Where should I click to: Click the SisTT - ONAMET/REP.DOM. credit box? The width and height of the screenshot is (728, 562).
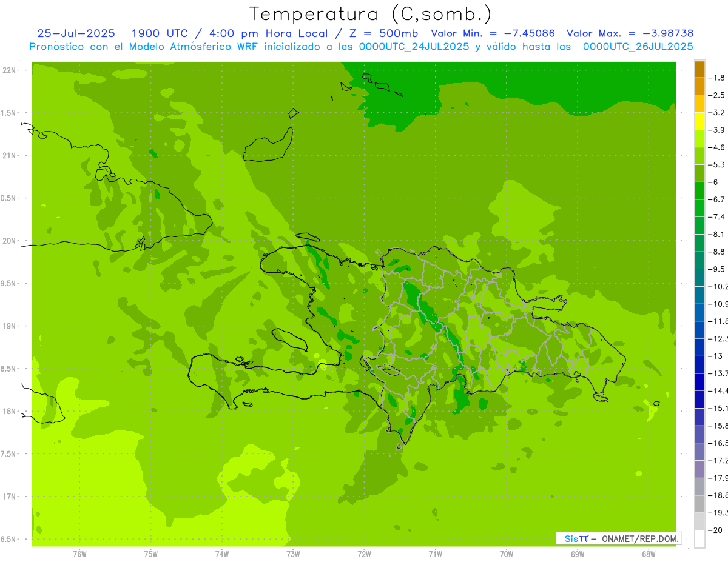coord(619,538)
